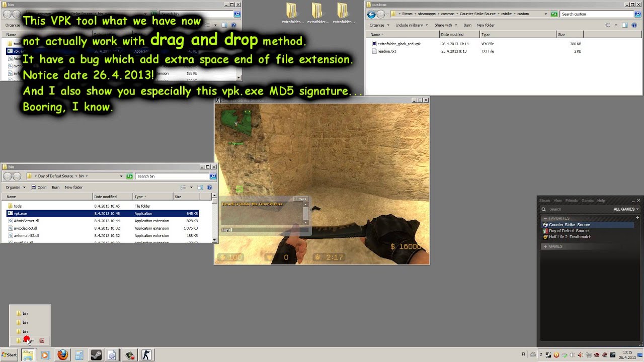Click change view icon in Day of Defeat bin window
This screenshot has height=362, width=644.
(x=183, y=187)
